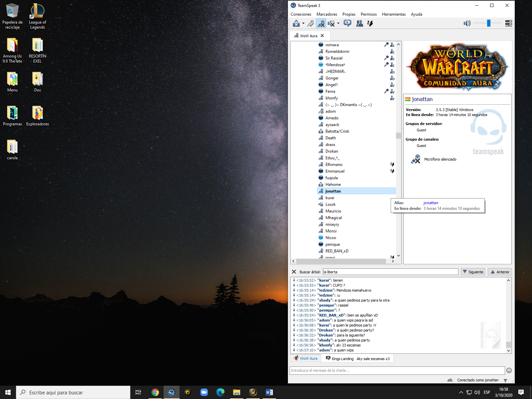Click the Anterior search button

point(500,272)
